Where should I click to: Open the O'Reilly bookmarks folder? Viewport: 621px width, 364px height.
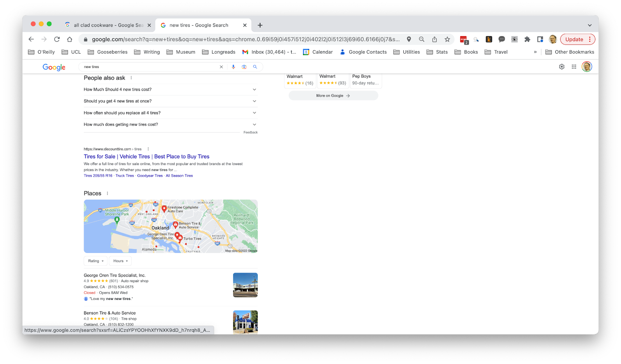click(x=42, y=52)
